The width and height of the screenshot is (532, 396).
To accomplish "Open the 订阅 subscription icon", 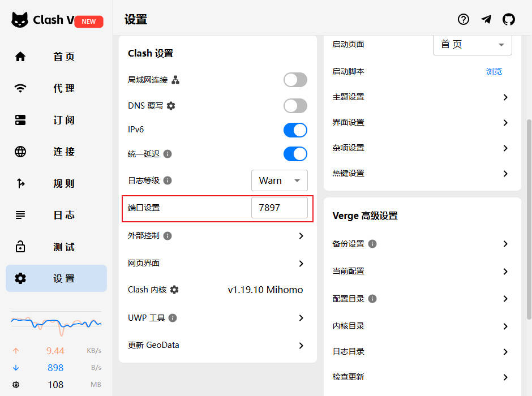I will (20, 120).
